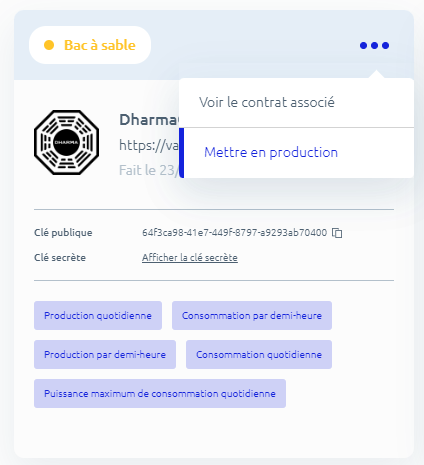Click 'Afficher la clé secrète' link
Viewport: 424px width, 465px height.
pos(190,258)
